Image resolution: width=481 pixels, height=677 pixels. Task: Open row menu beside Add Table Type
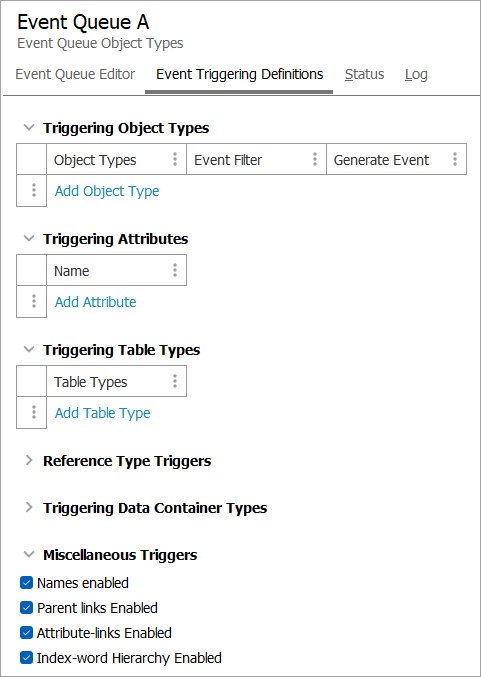tap(34, 412)
